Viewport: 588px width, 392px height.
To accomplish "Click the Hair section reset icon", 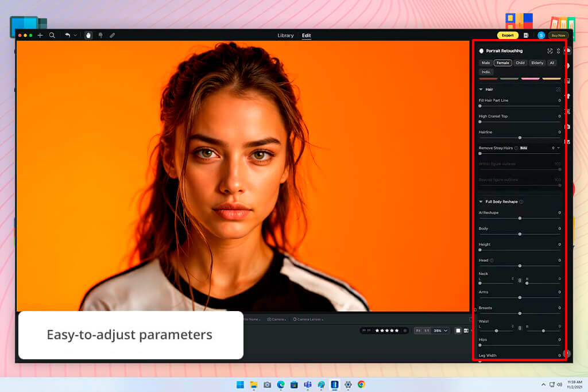I will tap(558, 90).
